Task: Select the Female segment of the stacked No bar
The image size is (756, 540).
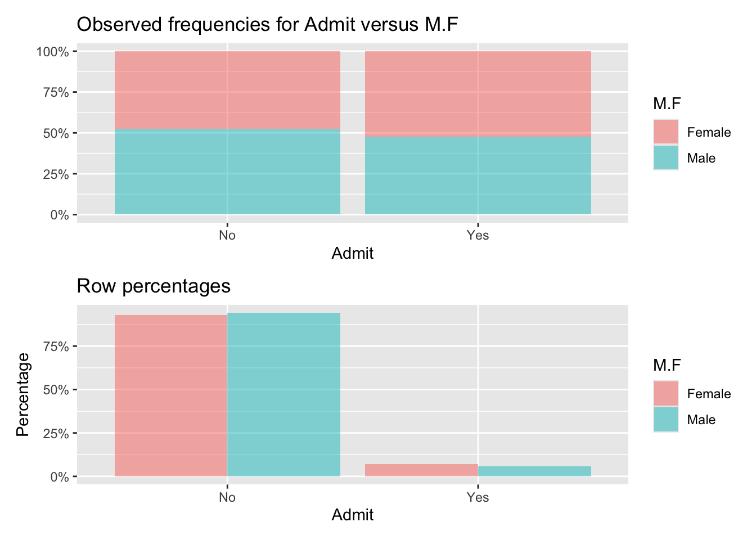Action: pos(227,90)
